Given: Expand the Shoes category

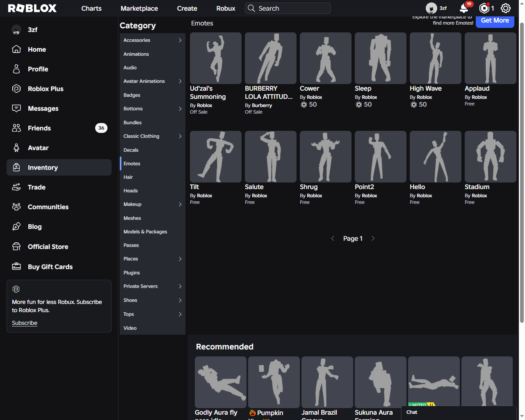Looking at the screenshot, I should 180,300.
